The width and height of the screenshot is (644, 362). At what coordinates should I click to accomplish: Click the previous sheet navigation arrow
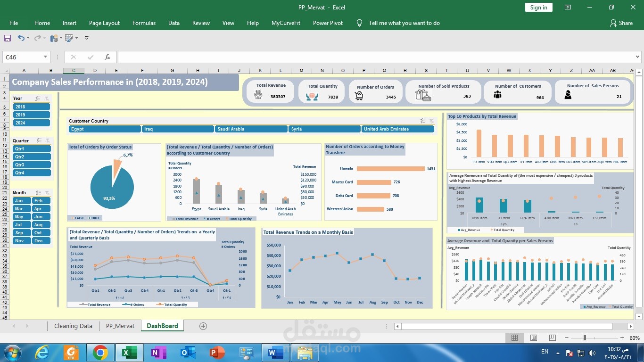tap(14, 326)
